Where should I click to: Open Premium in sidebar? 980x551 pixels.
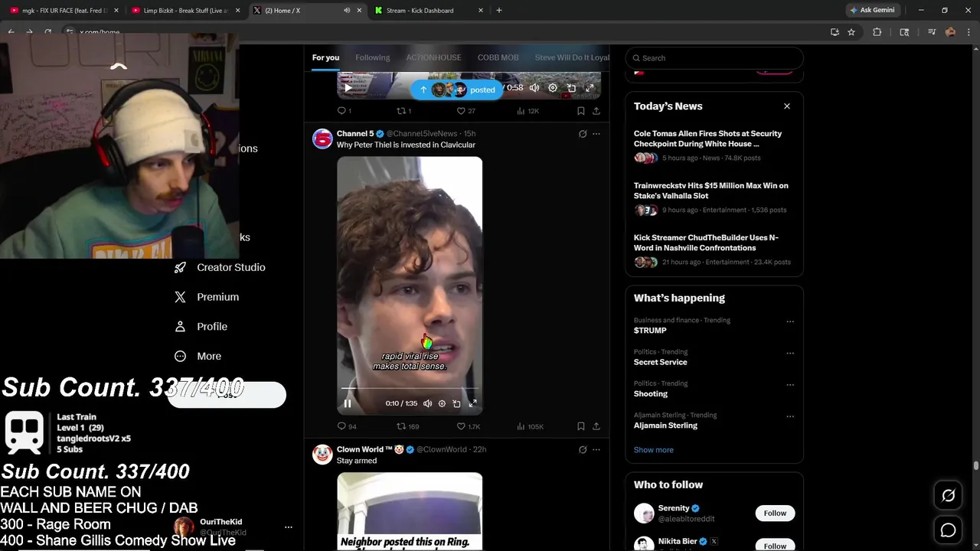207,297
